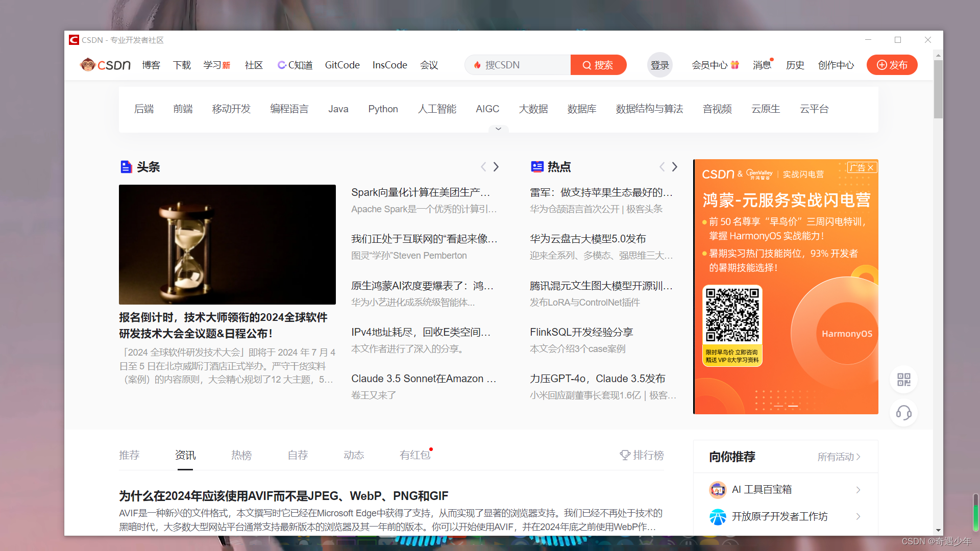This screenshot has width=980, height=551.
Task: Select the 前端 category
Action: click(183, 109)
